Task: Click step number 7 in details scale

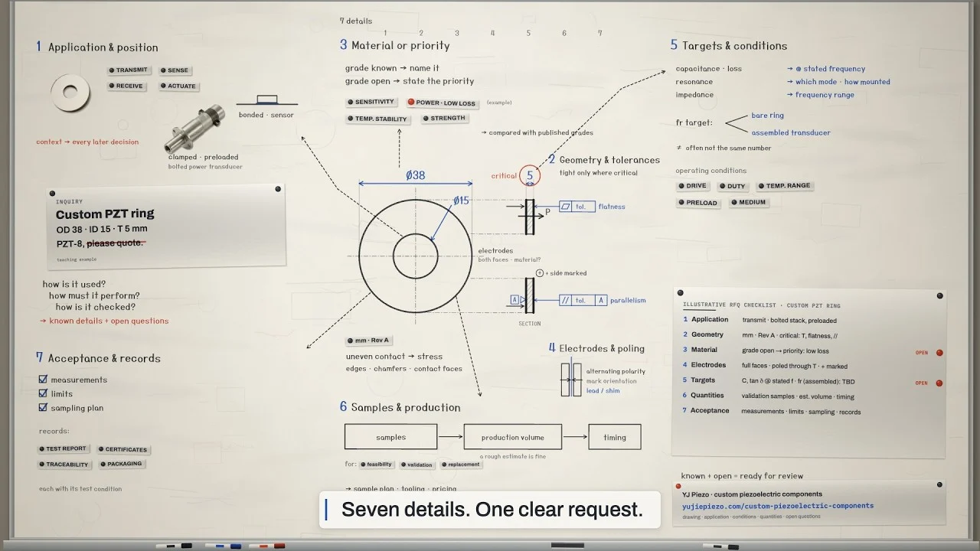Action: pyautogui.click(x=600, y=33)
